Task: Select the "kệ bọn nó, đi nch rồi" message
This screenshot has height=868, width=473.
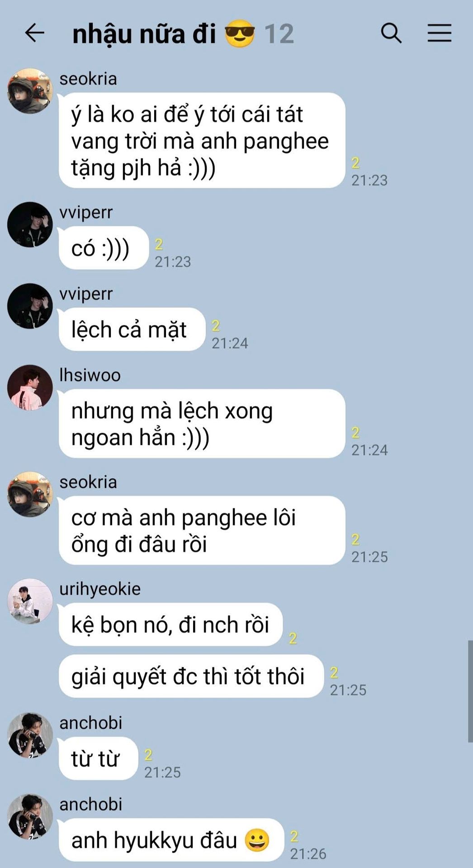Action: click(x=170, y=624)
